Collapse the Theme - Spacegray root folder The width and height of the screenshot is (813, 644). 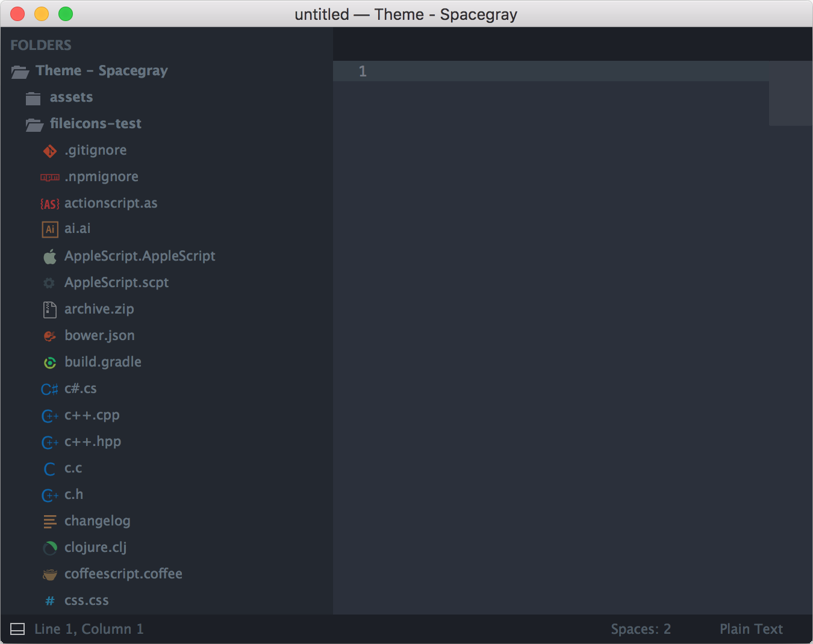click(x=20, y=72)
